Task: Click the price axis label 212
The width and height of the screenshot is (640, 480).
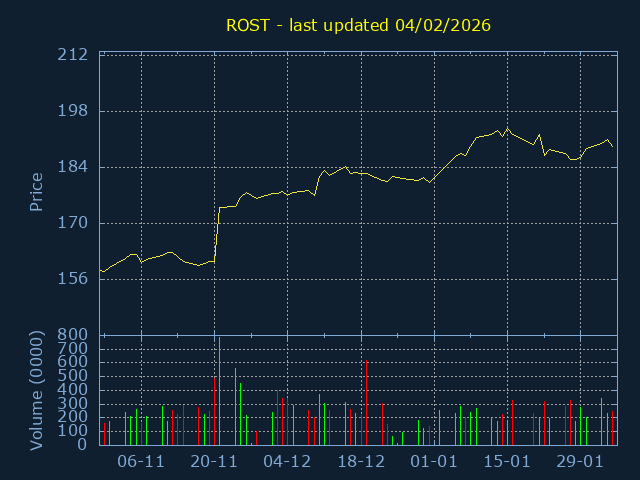Action: [x=73, y=55]
